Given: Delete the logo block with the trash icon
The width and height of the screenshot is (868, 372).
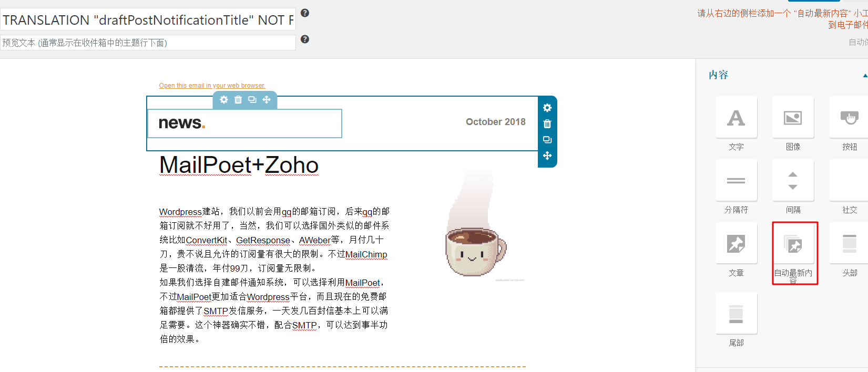Looking at the screenshot, I should [x=238, y=100].
